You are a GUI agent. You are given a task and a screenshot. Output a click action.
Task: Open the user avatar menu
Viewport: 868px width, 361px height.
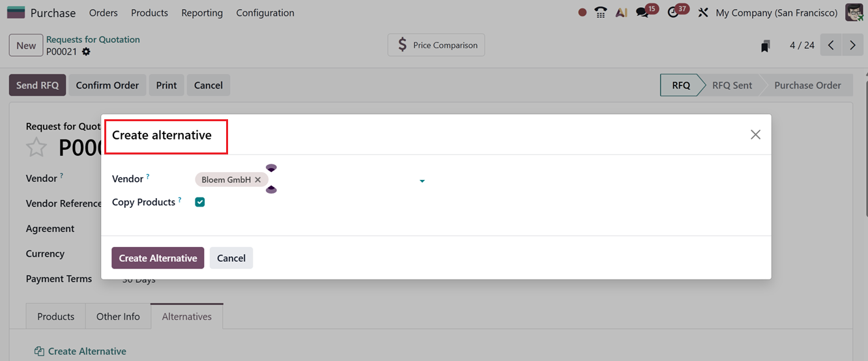coord(854,12)
